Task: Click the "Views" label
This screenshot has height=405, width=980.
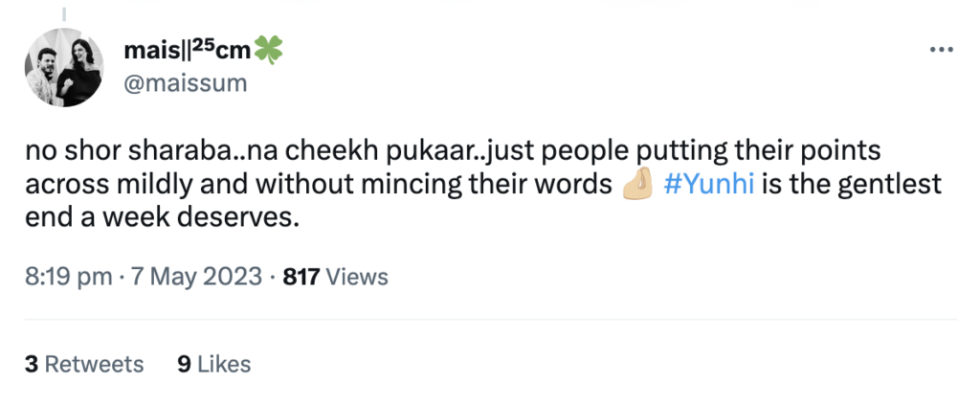Action: click(x=358, y=277)
